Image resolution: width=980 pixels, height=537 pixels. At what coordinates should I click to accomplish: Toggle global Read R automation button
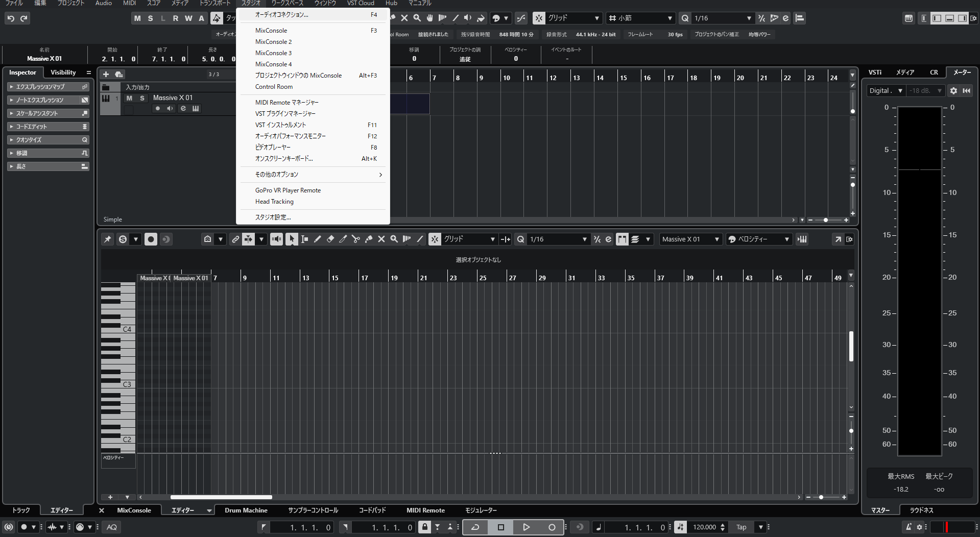(x=176, y=18)
